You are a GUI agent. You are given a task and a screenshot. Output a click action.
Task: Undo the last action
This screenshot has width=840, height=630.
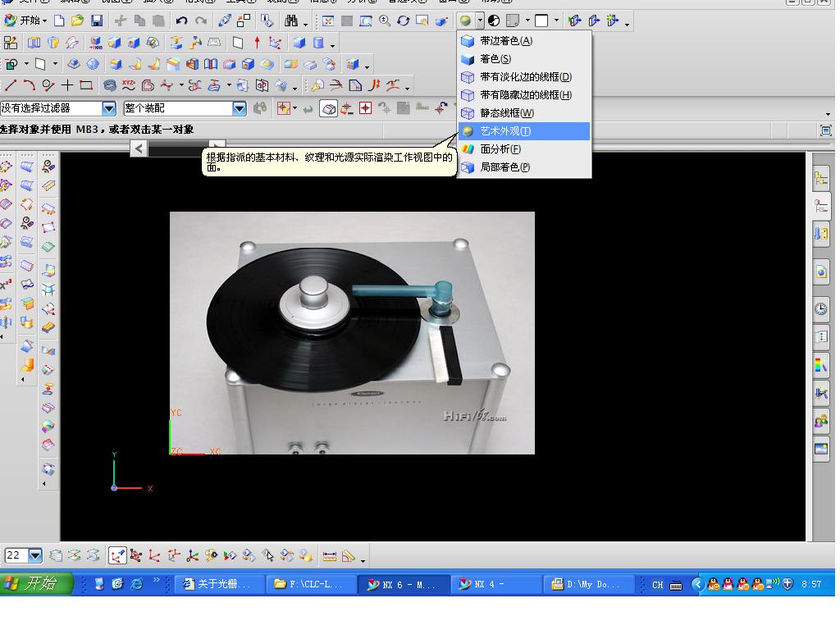coord(181,21)
